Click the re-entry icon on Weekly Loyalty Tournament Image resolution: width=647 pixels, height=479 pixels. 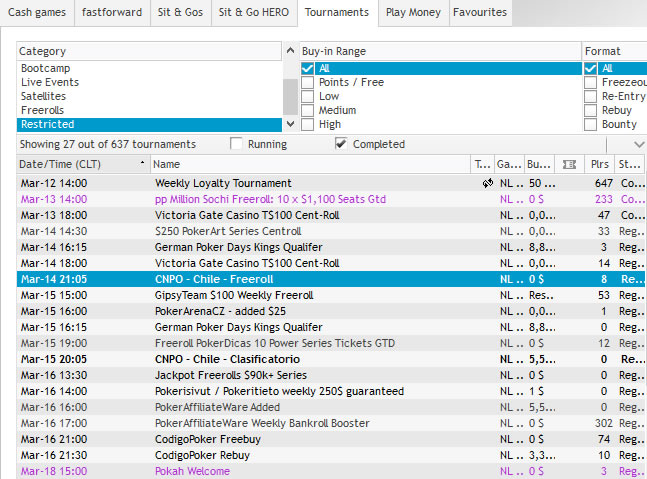point(487,183)
